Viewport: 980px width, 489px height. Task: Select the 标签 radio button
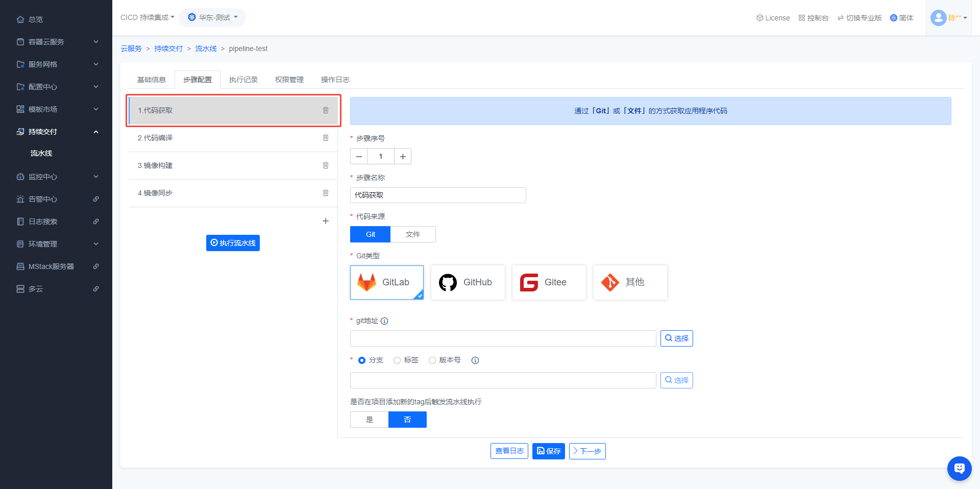pos(397,360)
